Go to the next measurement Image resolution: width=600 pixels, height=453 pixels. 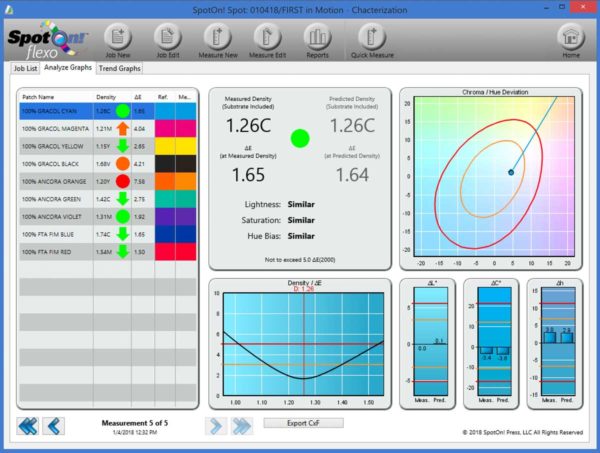pyautogui.click(x=216, y=426)
